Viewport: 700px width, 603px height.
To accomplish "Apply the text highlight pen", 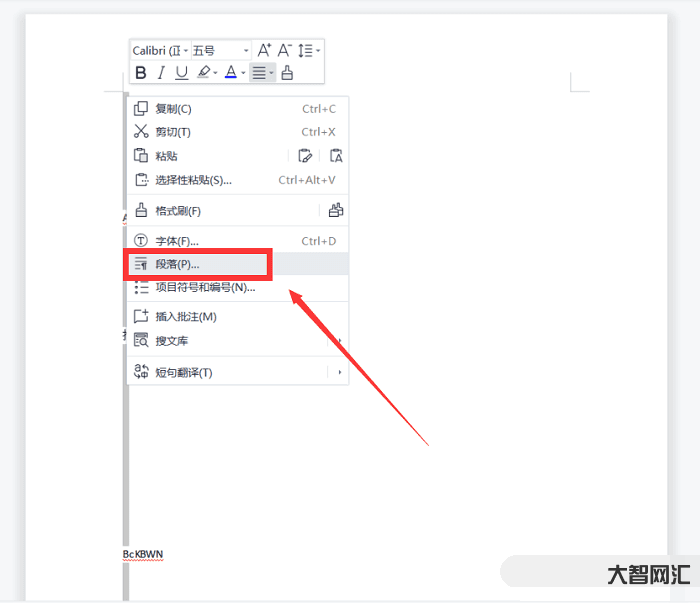I will [204, 72].
